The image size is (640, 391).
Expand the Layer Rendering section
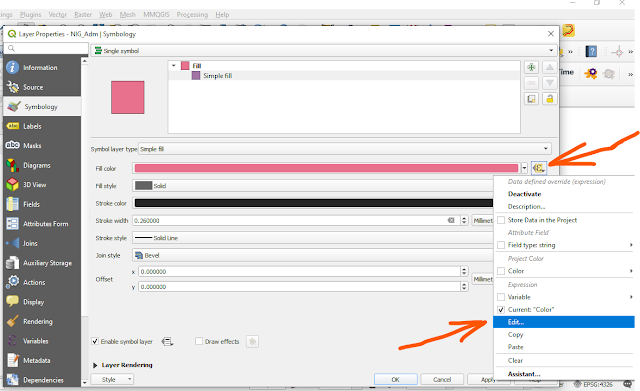click(95, 365)
